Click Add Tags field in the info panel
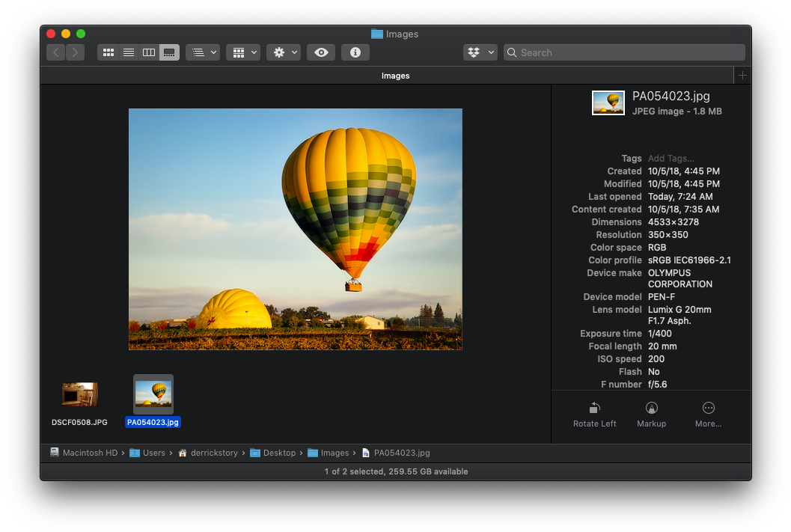 [671, 158]
